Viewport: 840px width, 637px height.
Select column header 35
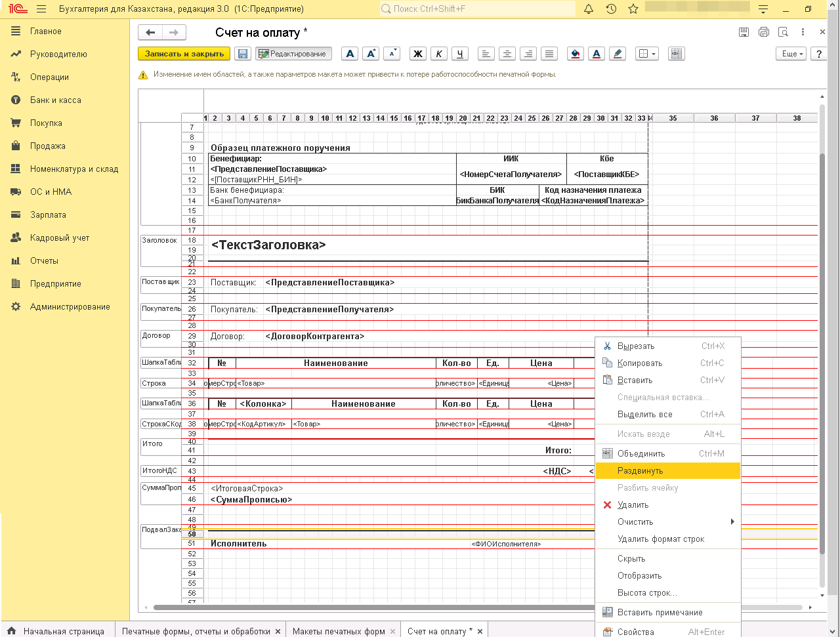(673, 118)
